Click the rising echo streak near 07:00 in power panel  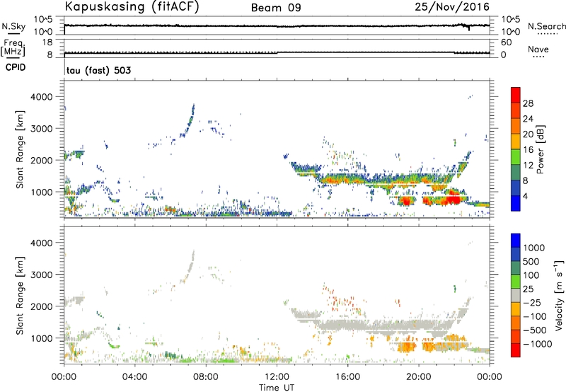[x=190, y=120]
